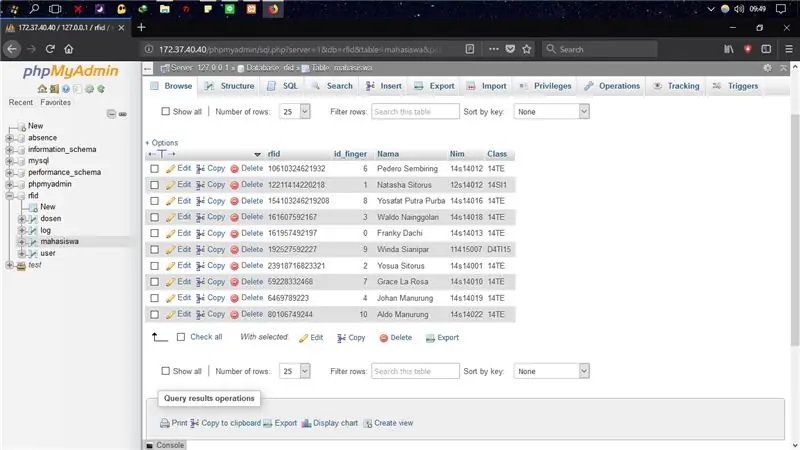
Task: Click Print icon in query results operations
Action: pyautogui.click(x=165, y=423)
